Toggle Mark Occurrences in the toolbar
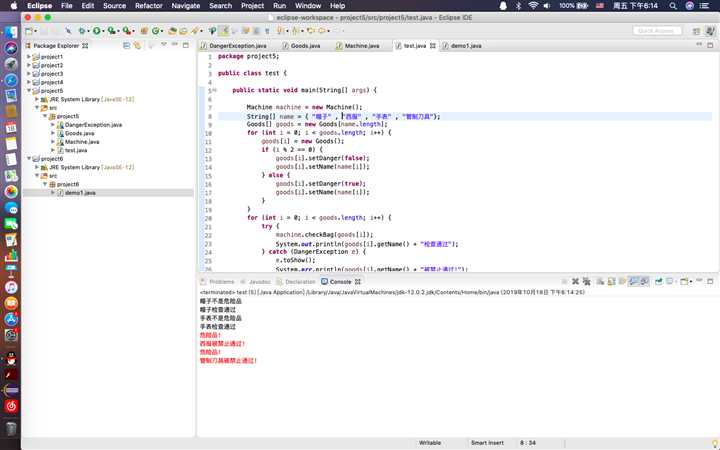 point(224,31)
